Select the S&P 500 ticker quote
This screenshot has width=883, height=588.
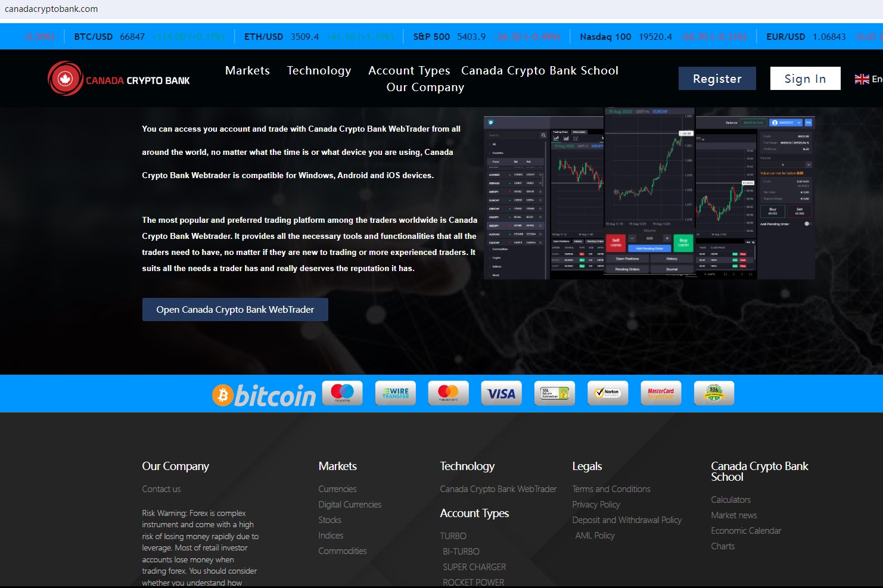[487, 37]
